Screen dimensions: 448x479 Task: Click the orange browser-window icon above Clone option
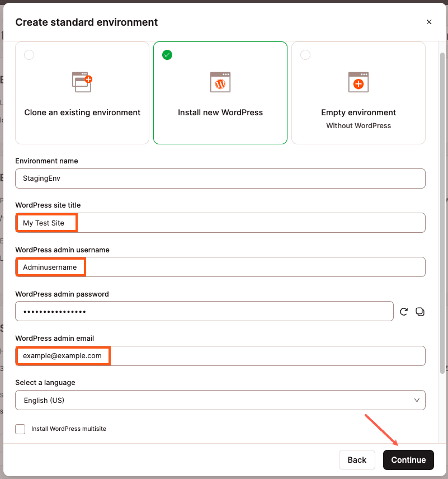82,81
